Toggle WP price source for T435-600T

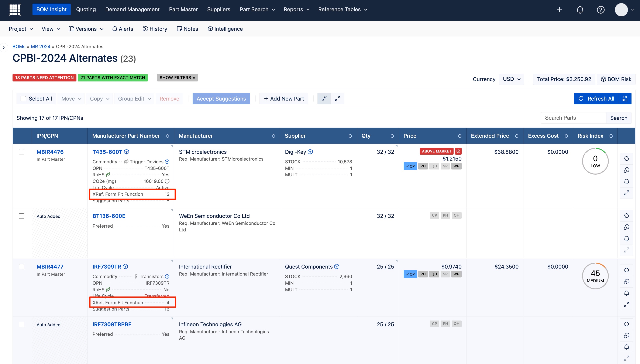click(456, 166)
